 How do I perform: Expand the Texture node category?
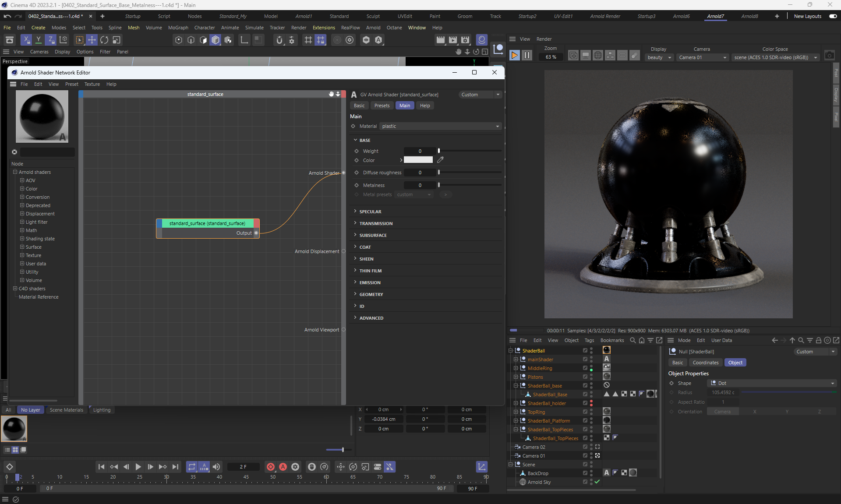[22, 255]
